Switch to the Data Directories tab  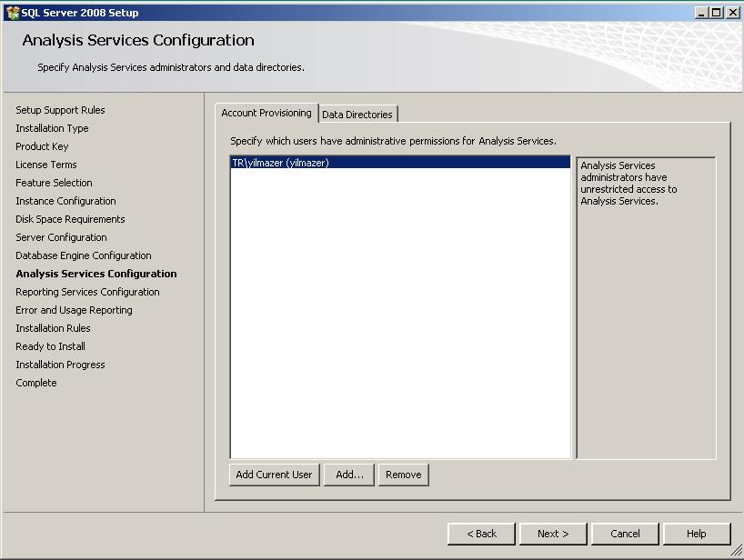click(x=357, y=115)
